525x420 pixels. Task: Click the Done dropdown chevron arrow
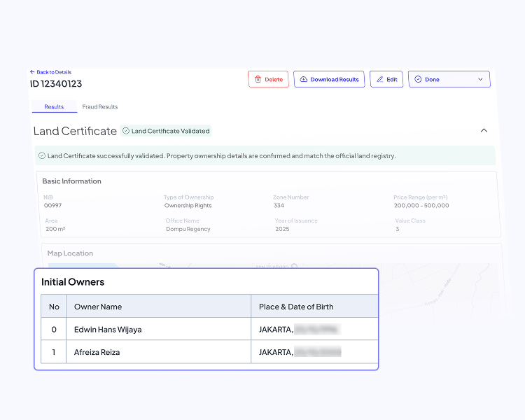[x=480, y=80]
